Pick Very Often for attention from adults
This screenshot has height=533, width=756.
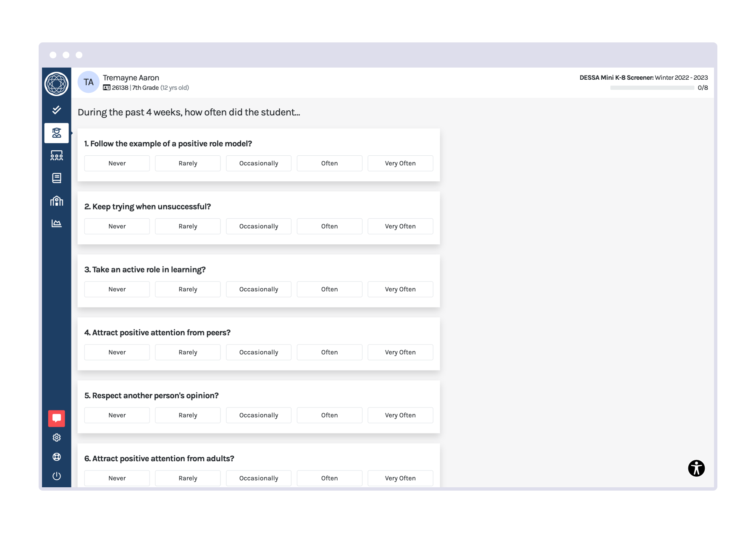click(x=400, y=478)
